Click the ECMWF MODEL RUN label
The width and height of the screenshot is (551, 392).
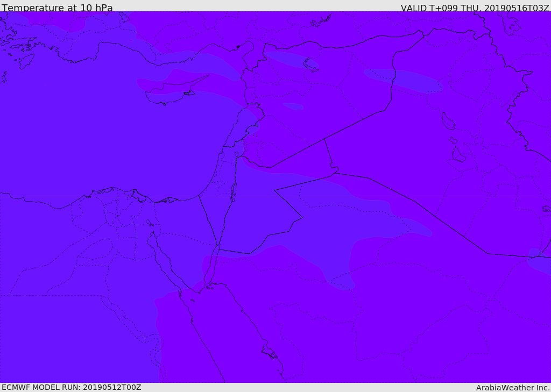click(71, 387)
